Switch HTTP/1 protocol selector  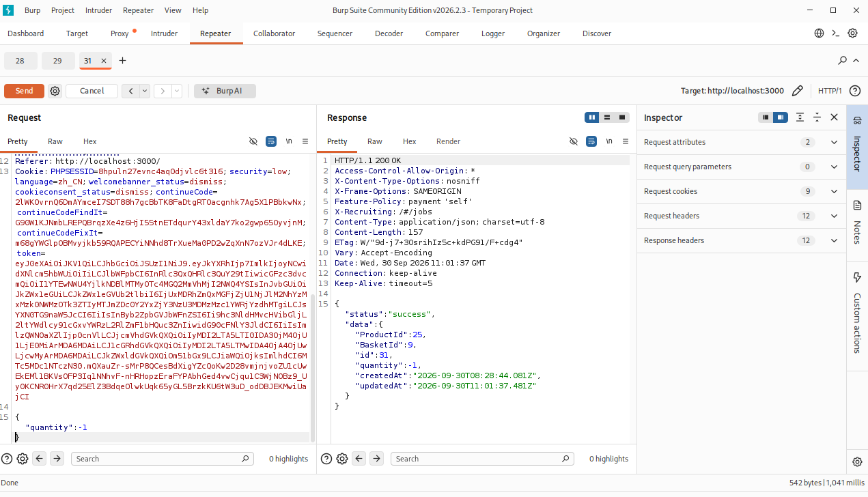(x=830, y=91)
